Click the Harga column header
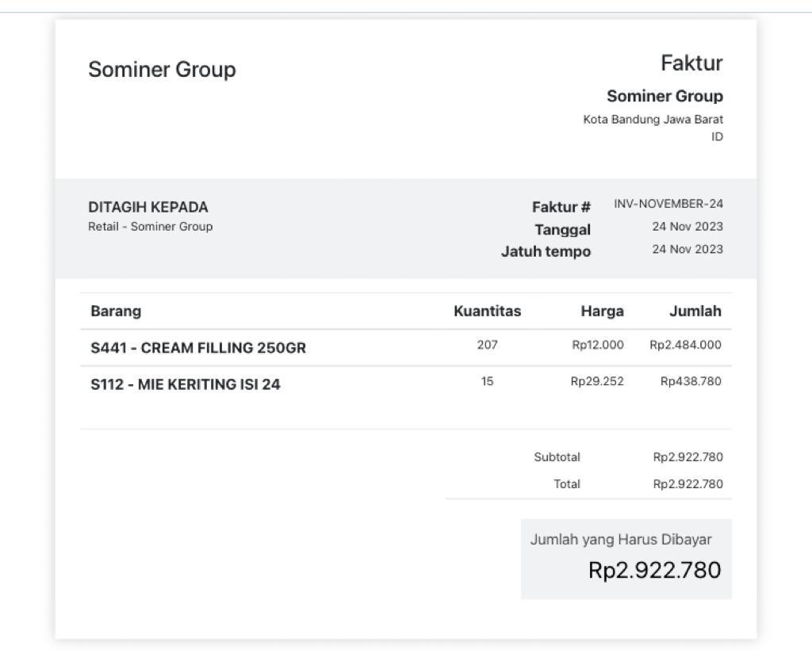Image resolution: width=812 pixels, height=657 pixels. 602,311
